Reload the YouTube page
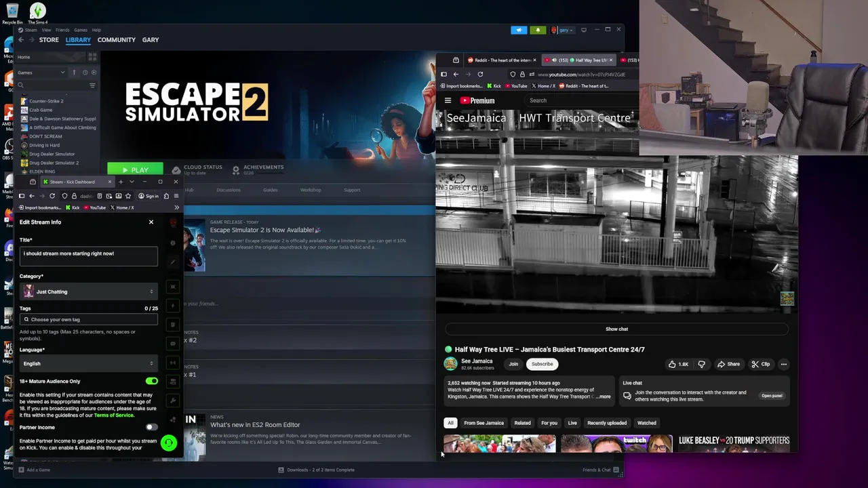 480,75
